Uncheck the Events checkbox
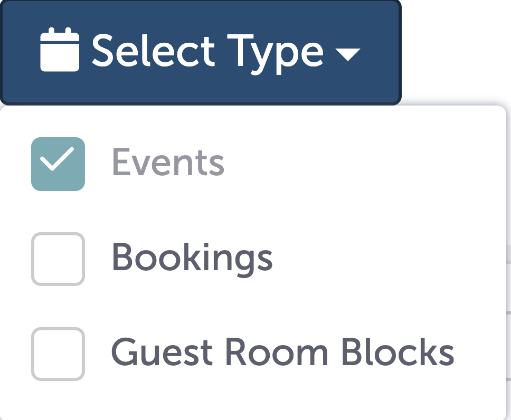The width and height of the screenshot is (511, 420). point(58,164)
